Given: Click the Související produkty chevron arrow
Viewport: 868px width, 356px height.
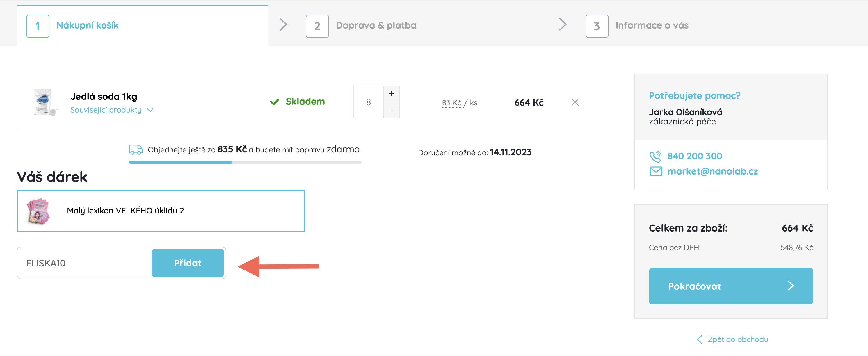Looking at the screenshot, I should click(x=150, y=110).
